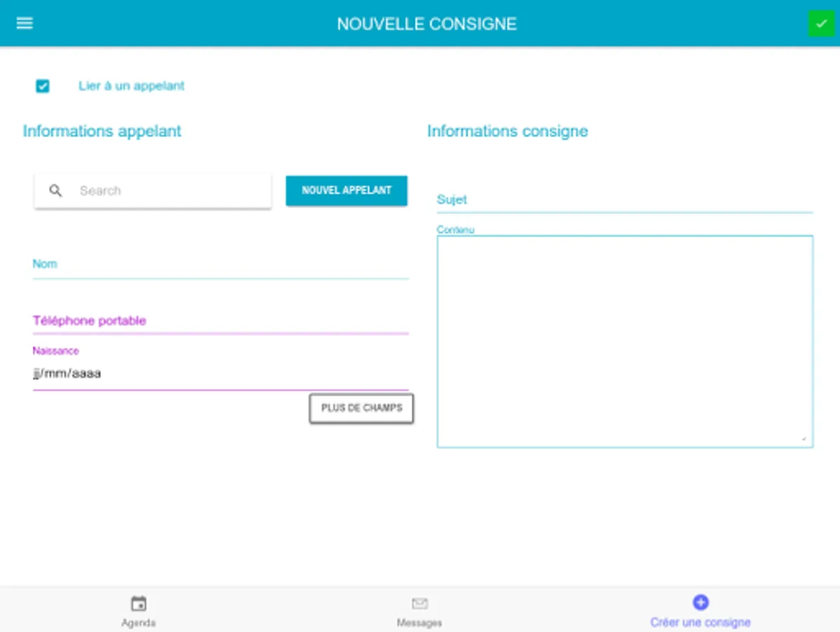Confirm with the green checkmark button
The width and height of the screenshot is (840, 632).
(x=821, y=24)
